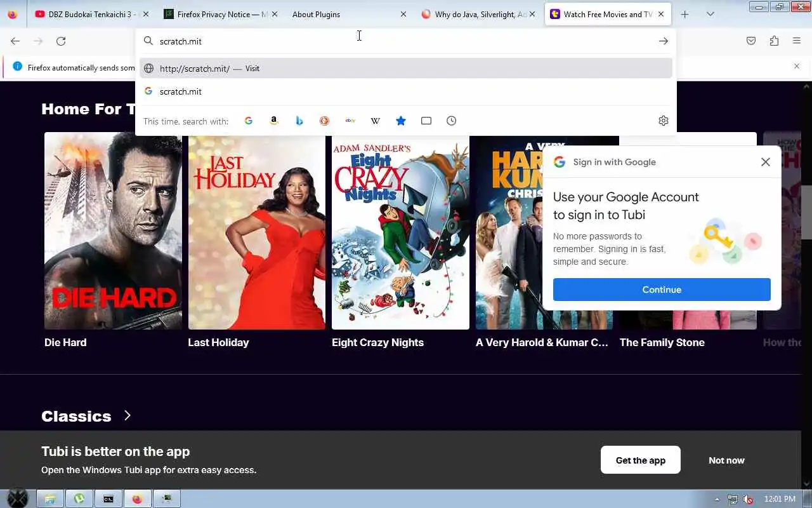Click the Go arrow in address bar

tap(664, 41)
